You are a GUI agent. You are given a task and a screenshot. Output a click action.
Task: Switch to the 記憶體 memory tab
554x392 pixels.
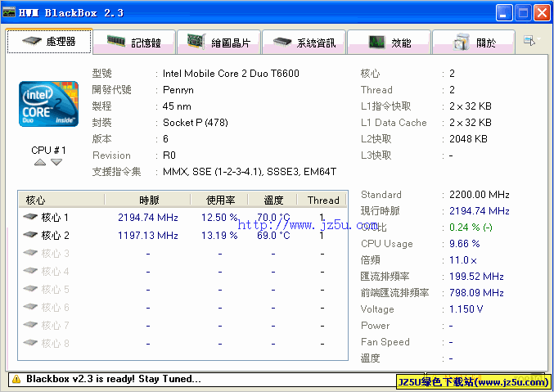[135, 43]
